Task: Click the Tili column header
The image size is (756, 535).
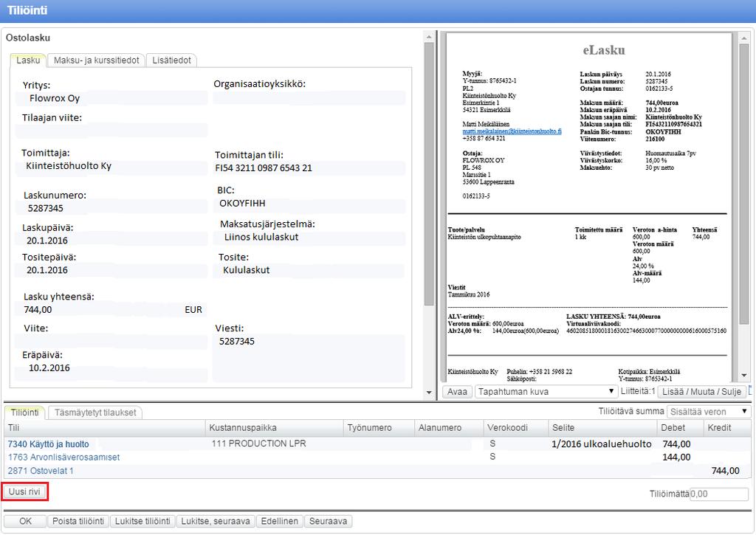Action: pyautogui.click(x=105, y=427)
